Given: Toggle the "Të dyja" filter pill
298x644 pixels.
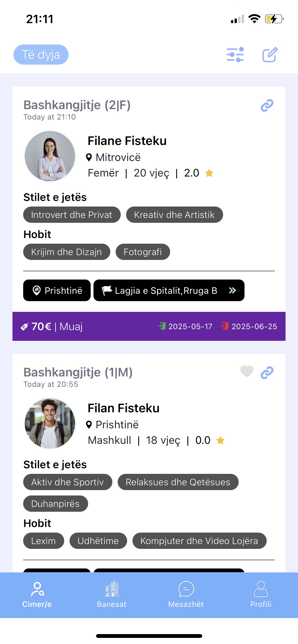Looking at the screenshot, I should coord(41,54).
